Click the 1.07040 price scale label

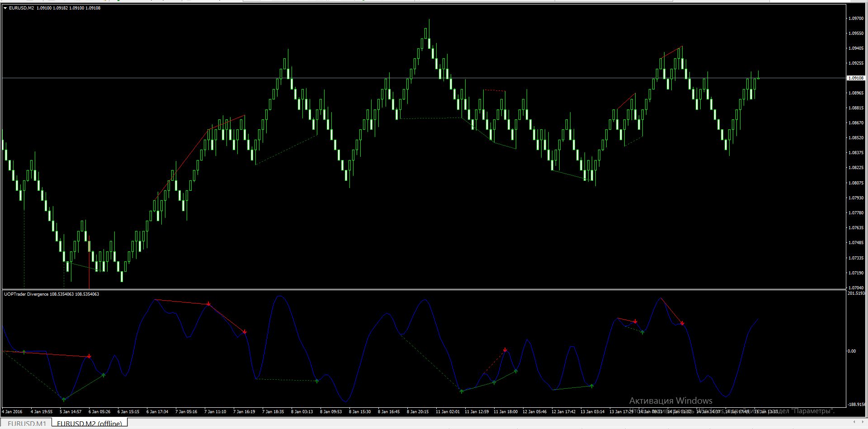(856, 288)
